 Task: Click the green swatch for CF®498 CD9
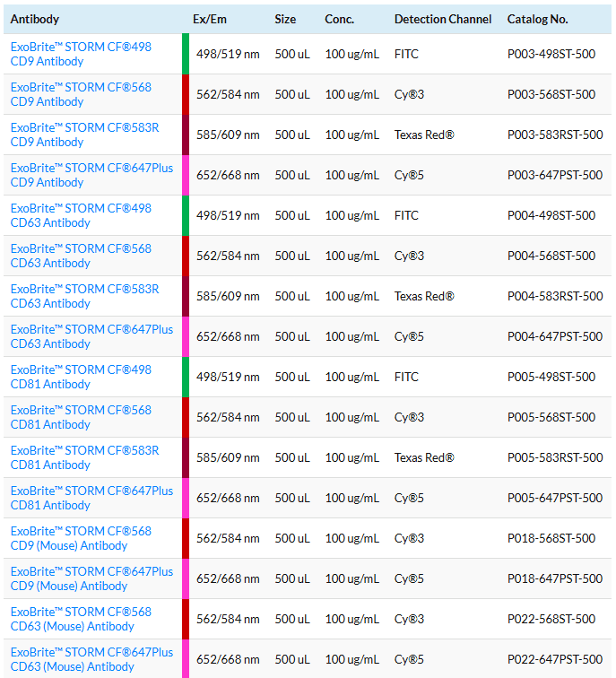pos(186,54)
